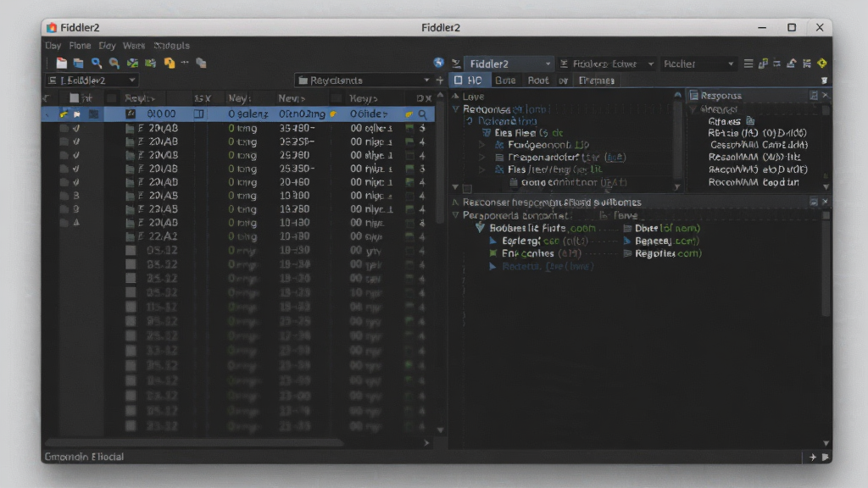Viewport: 868px width, 488px height.
Task: Close the Respoгus panel
Action: (826, 96)
